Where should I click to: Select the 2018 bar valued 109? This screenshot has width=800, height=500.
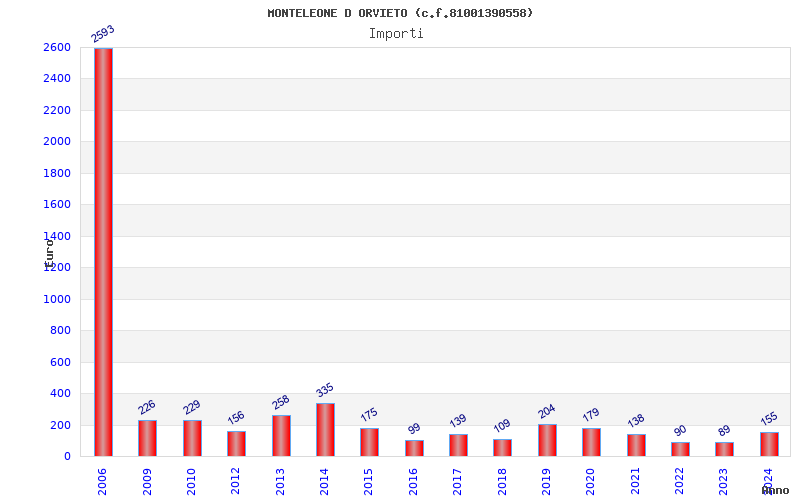pos(503,447)
